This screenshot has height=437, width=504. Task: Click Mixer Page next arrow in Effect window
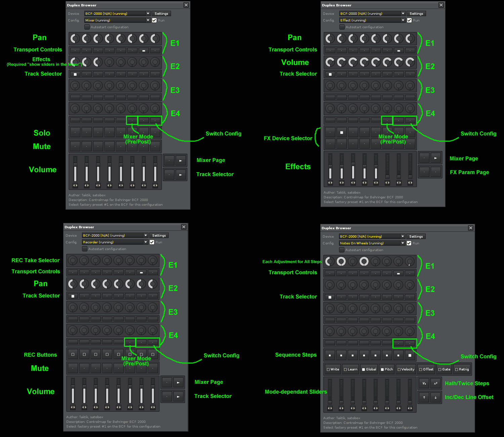pyautogui.click(x=436, y=158)
